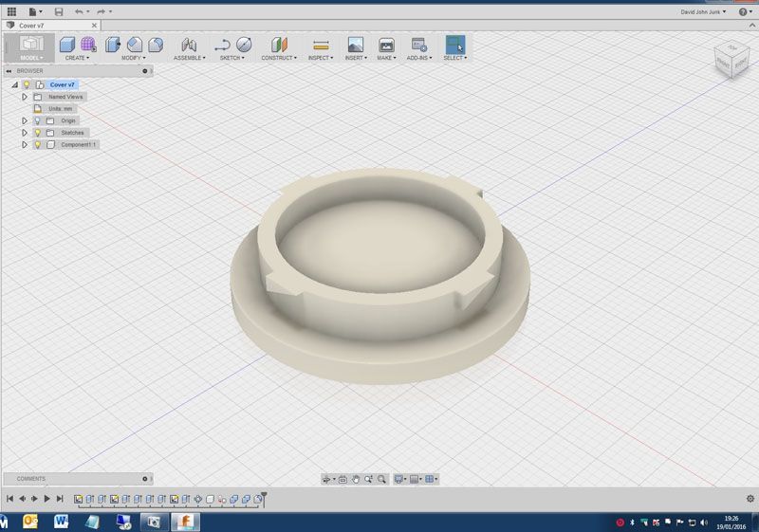This screenshot has width=759, height=532.
Task: Close the Cover v7 tab
Action: (x=94, y=26)
